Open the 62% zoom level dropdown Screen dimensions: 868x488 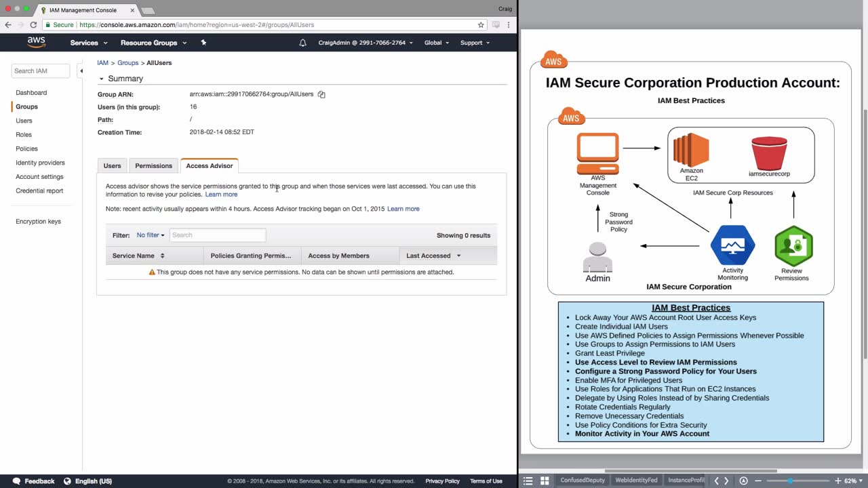pyautogui.click(x=853, y=481)
